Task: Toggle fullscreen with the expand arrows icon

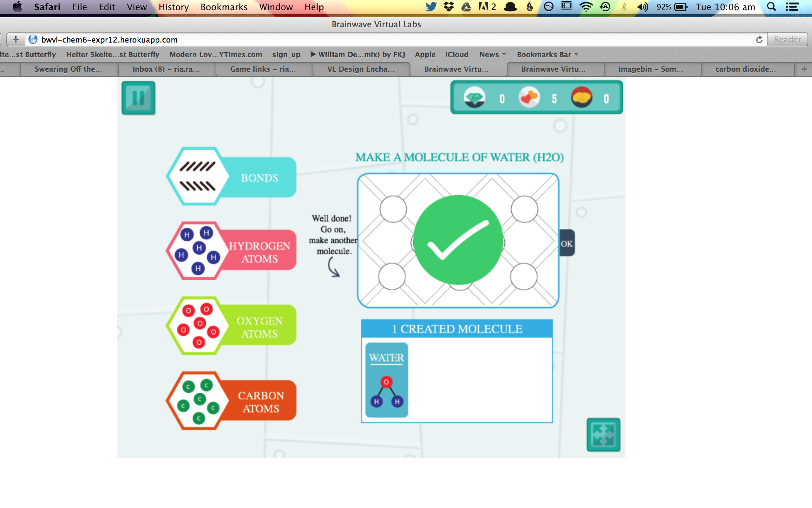Action: (603, 435)
